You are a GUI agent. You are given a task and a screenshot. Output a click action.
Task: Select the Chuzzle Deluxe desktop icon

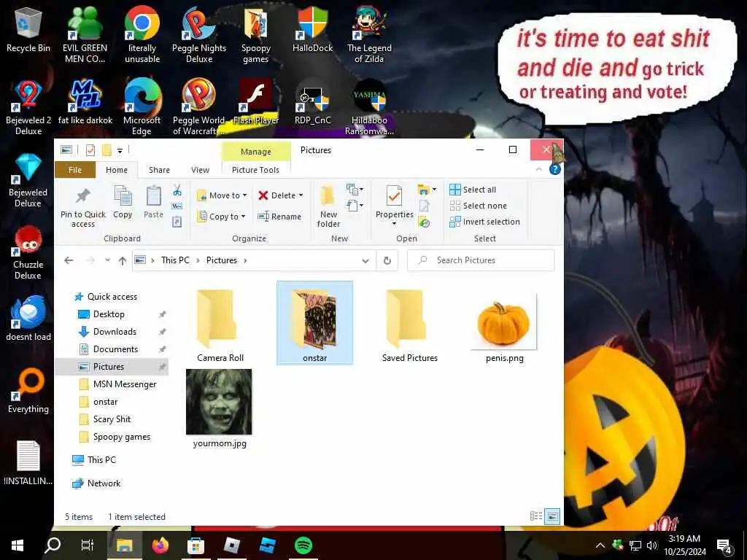pyautogui.click(x=28, y=252)
